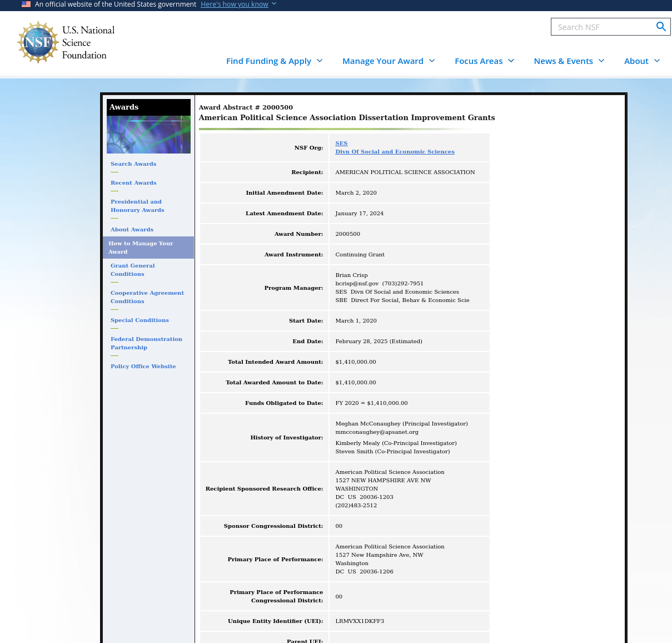Viewport: 672px width, 643px height.
Task: Open Presidential and Honorary Awards link
Action: point(137,206)
